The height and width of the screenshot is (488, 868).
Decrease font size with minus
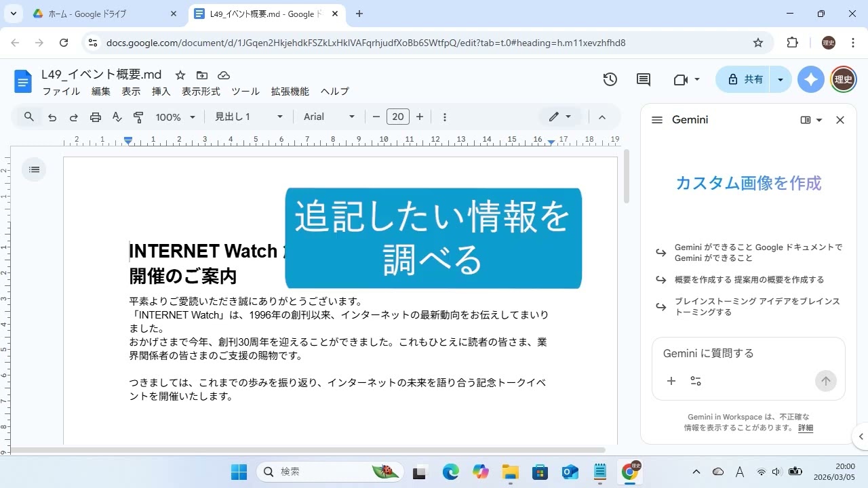point(376,117)
